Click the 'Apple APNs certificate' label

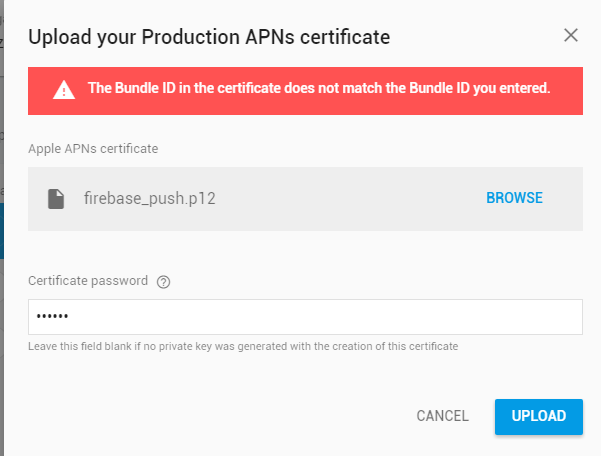93,149
